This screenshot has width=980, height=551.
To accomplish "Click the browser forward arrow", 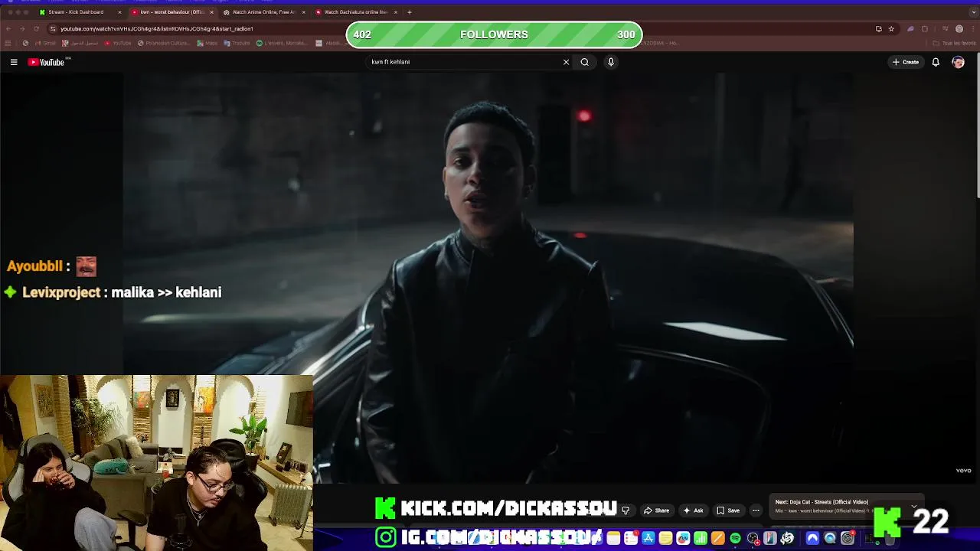I will click(22, 29).
